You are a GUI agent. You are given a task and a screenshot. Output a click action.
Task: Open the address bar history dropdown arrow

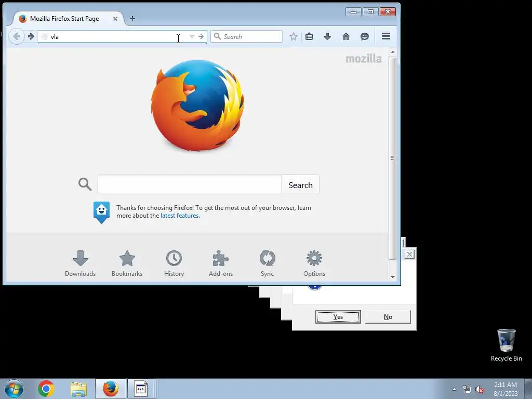(192, 36)
